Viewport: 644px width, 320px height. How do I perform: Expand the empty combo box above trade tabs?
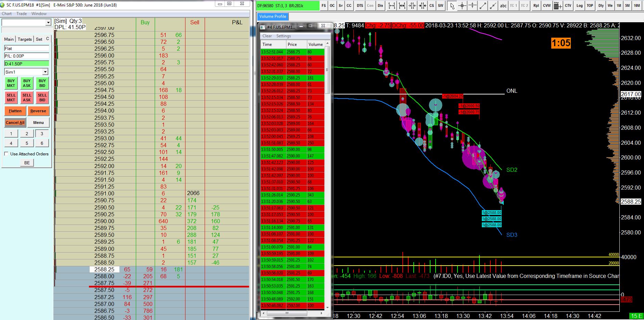(x=48, y=23)
